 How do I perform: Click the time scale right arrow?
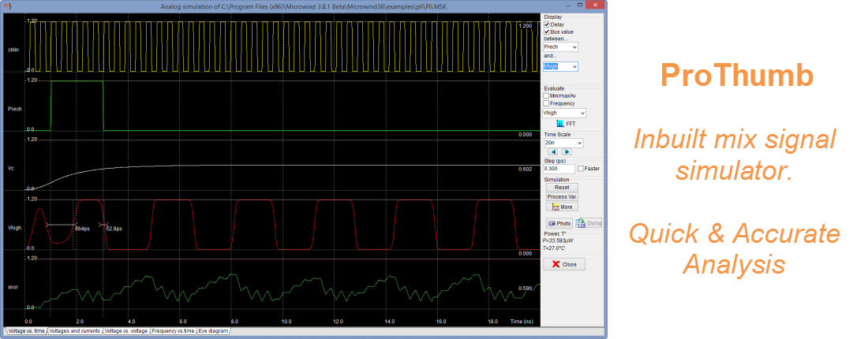click(567, 152)
